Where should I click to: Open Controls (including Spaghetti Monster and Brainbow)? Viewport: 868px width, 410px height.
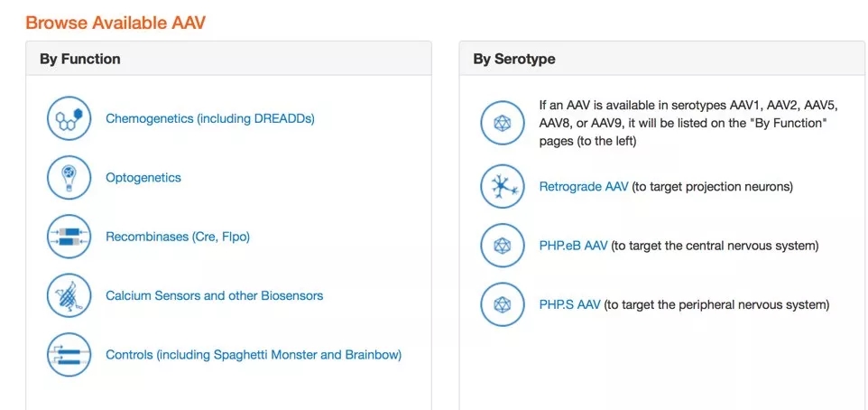click(254, 355)
